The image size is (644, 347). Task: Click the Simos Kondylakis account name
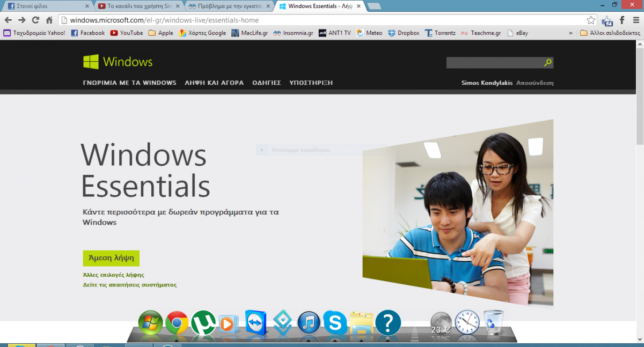(x=487, y=83)
